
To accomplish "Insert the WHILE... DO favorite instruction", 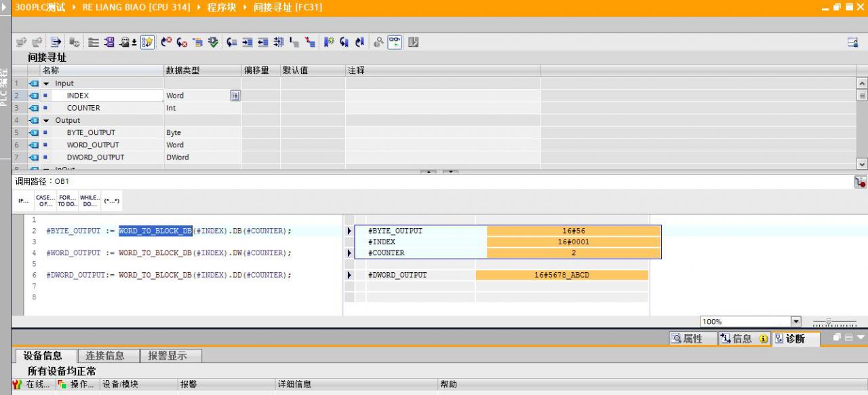I will (x=90, y=201).
